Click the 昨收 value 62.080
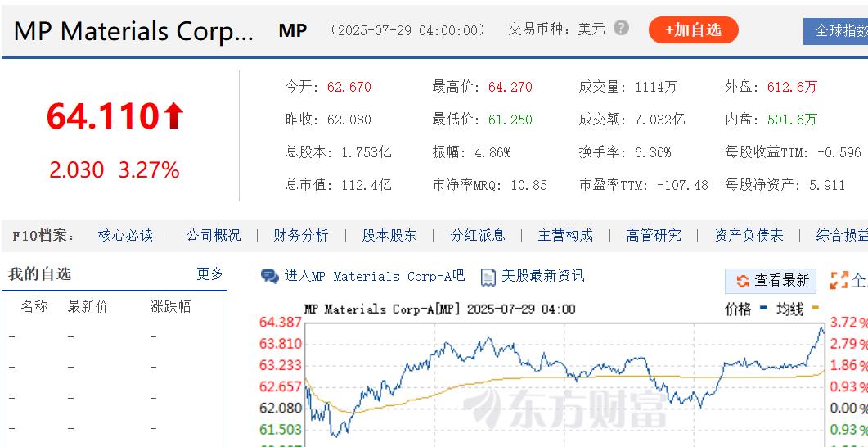 349,120
